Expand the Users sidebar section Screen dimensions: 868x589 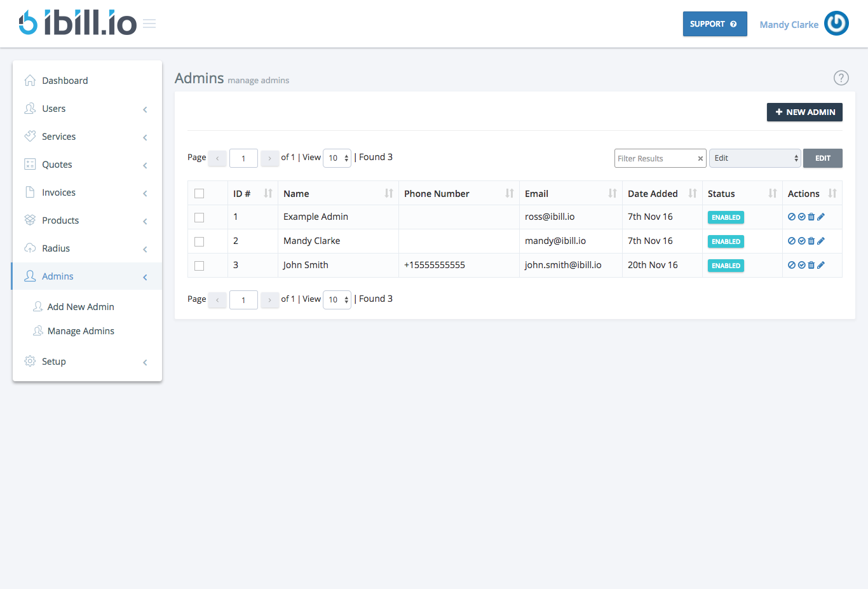[87, 109]
